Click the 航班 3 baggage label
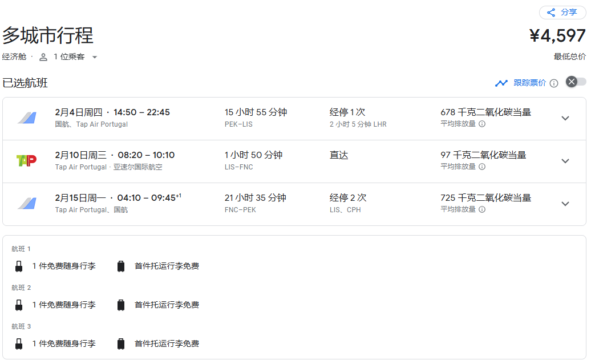Screen dimensions: 591x364 21,327
